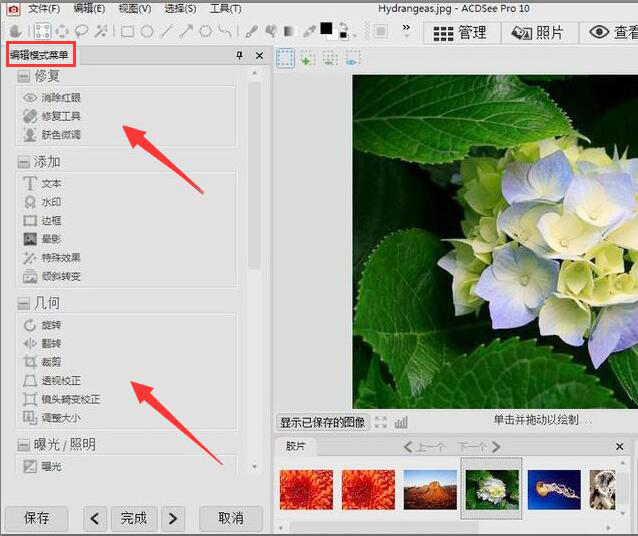
Task: Open the 镜头畸变校正 lens distortion tool
Action: click(x=62, y=399)
